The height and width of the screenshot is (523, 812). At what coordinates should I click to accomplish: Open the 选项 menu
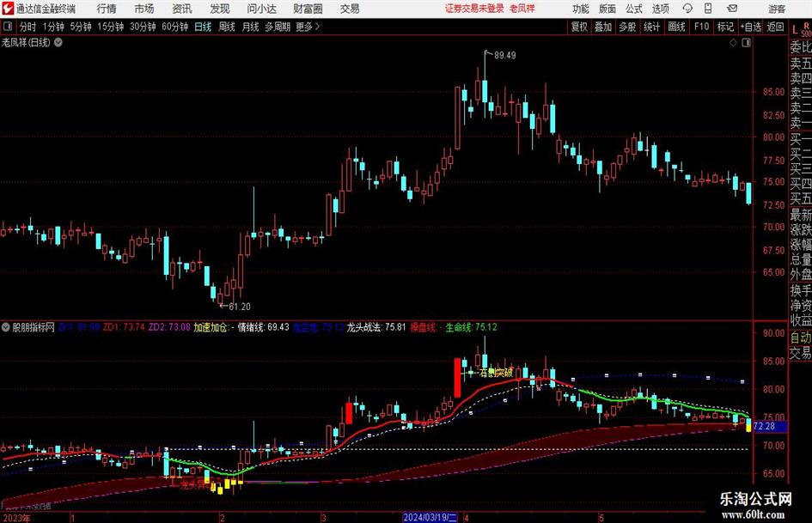(660, 9)
